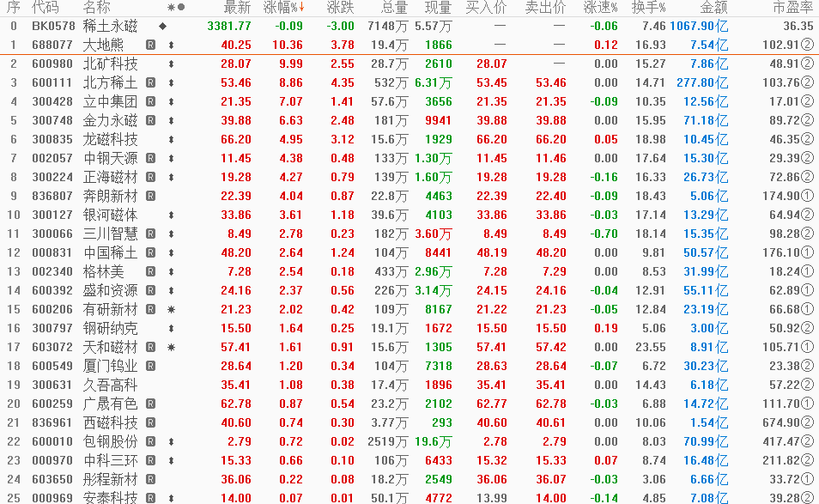Click the change percent 10.36

288,45
